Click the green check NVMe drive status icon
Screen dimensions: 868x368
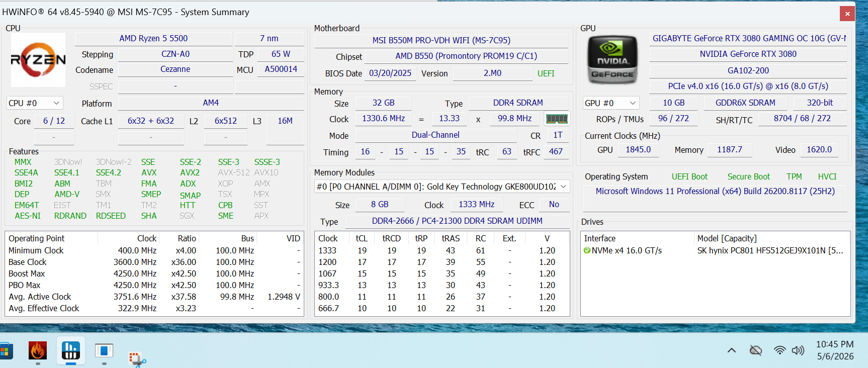[x=587, y=250]
